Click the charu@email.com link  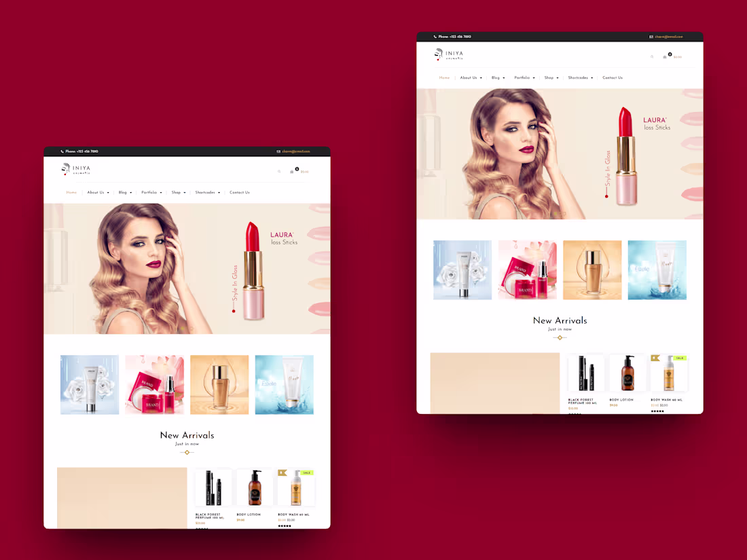click(x=669, y=37)
